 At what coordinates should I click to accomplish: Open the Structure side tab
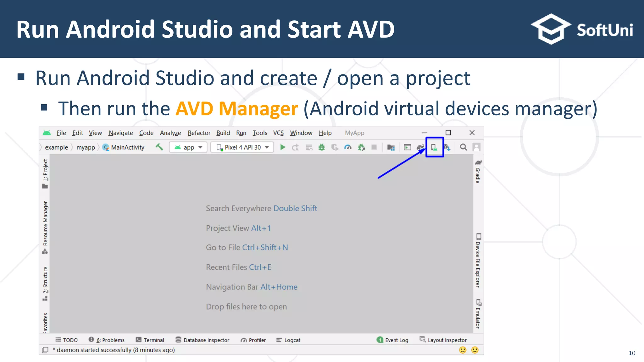coord(45,283)
